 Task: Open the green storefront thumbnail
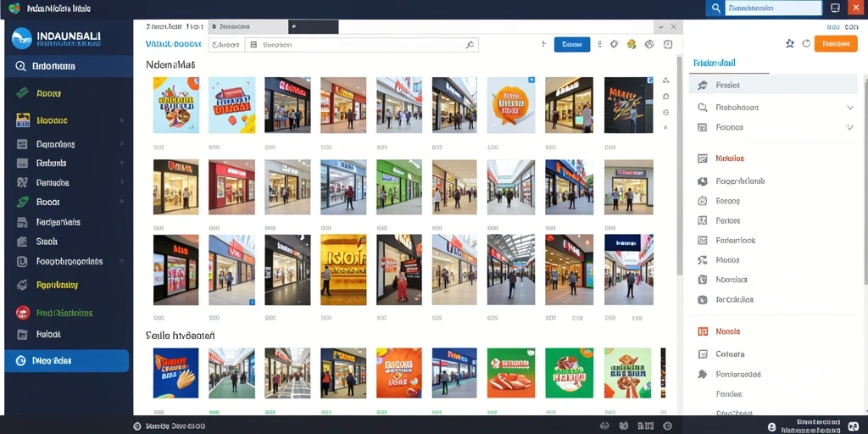pos(399,187)
